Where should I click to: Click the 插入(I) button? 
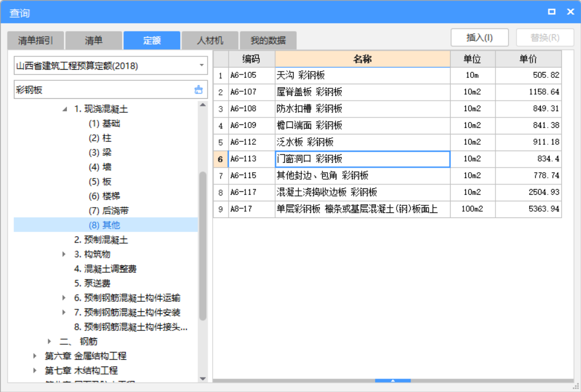479,37
